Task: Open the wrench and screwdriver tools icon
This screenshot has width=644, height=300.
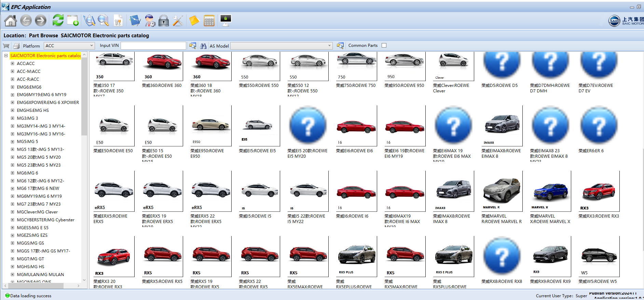Action: [x=178, y=21]
